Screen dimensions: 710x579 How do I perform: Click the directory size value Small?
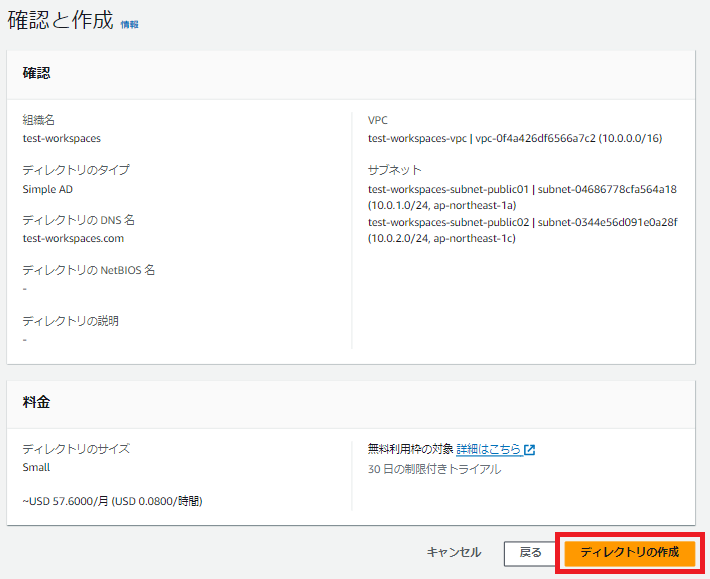[x=36, y=468]
